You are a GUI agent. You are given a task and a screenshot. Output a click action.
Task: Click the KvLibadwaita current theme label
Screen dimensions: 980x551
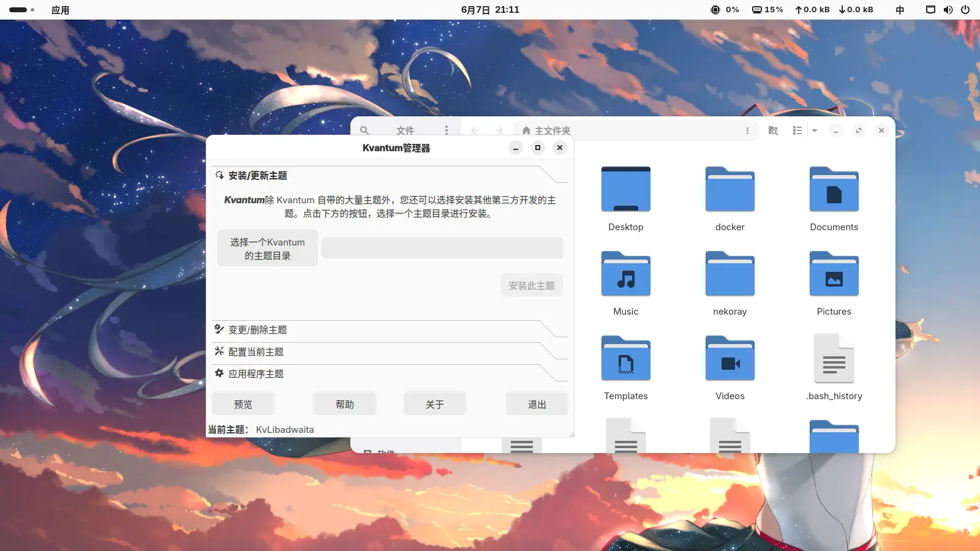(285, 430)
